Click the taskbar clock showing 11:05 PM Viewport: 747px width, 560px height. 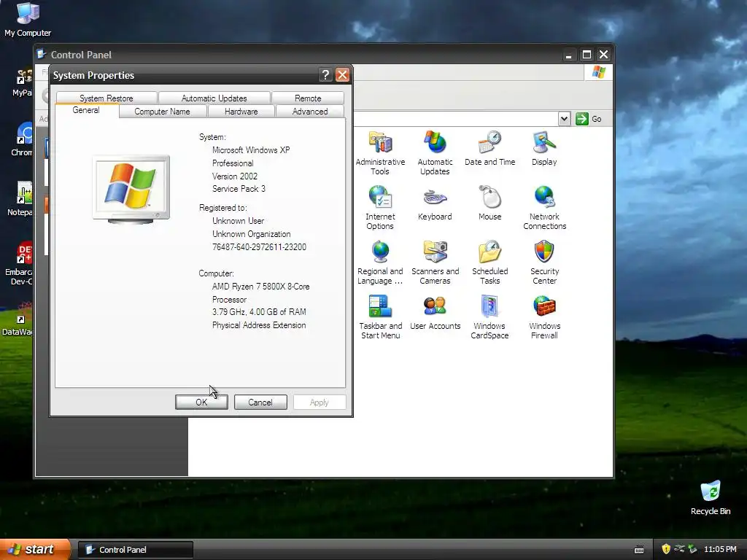point(720,549)
